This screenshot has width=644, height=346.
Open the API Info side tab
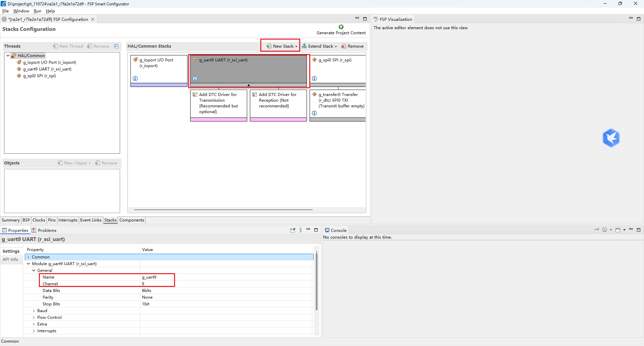[x=10, y=259]
